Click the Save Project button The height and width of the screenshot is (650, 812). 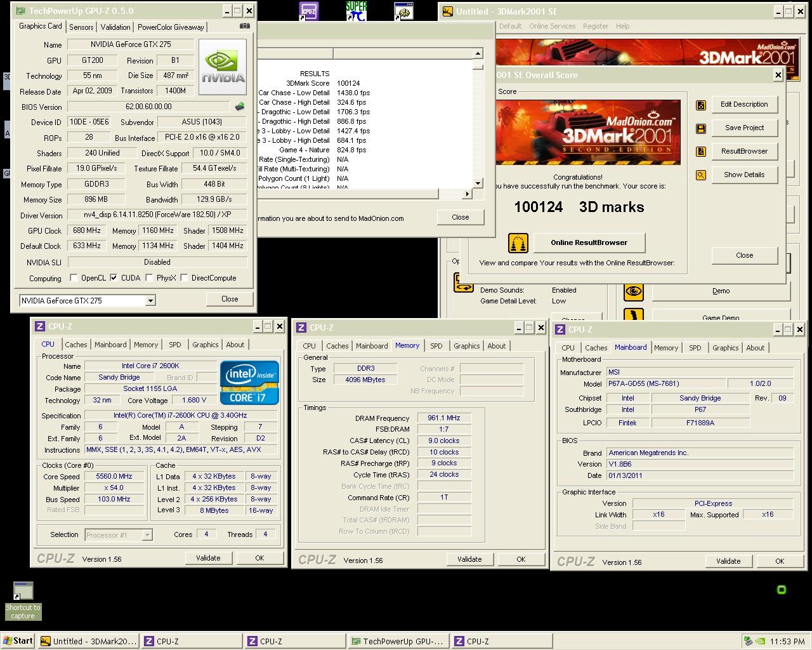point(744,128)
